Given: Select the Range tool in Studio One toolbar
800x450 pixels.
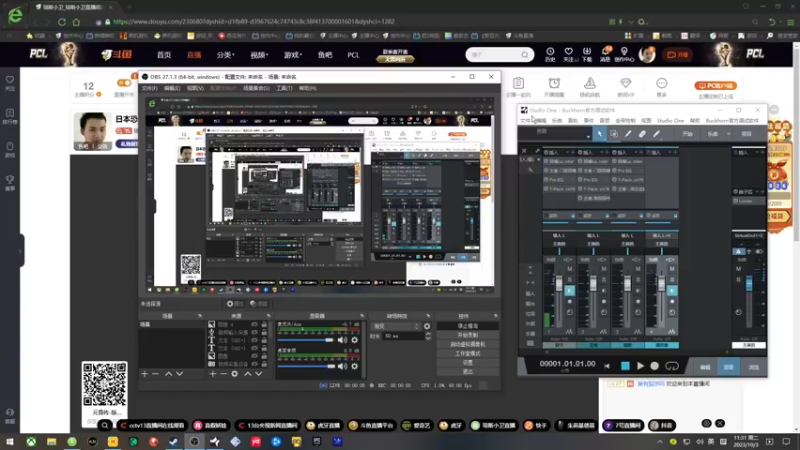Looking at the screenshot, I should (614, 134).
